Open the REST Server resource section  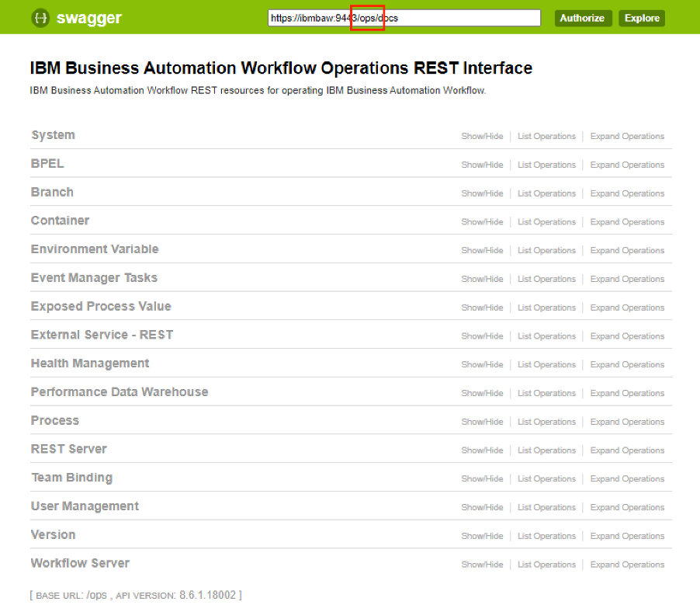pos(69,449)
